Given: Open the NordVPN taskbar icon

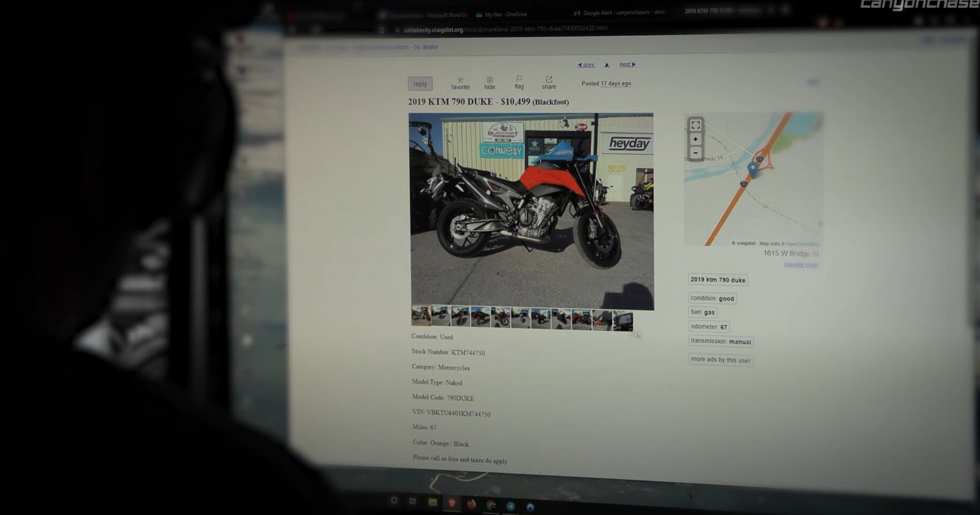Looking at the screenshot, I should coord(530,506).
